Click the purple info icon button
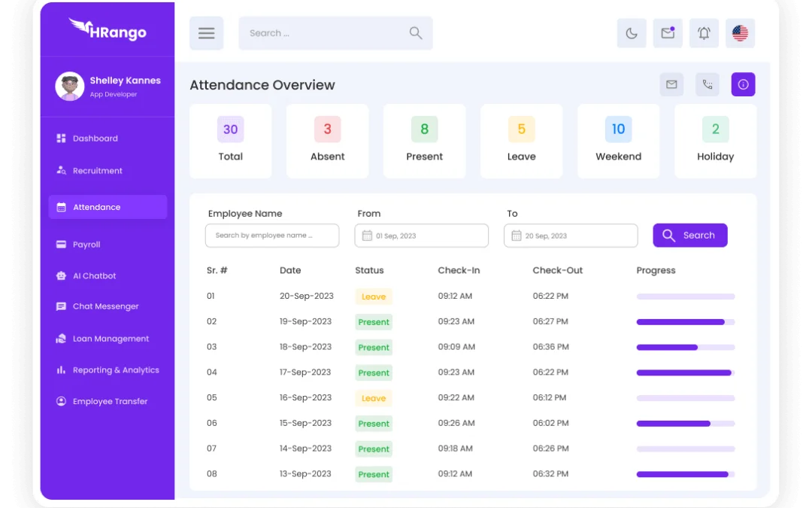The width and height of the screenshot is (812, 508). pyautogui.click(x=743, y=84)
